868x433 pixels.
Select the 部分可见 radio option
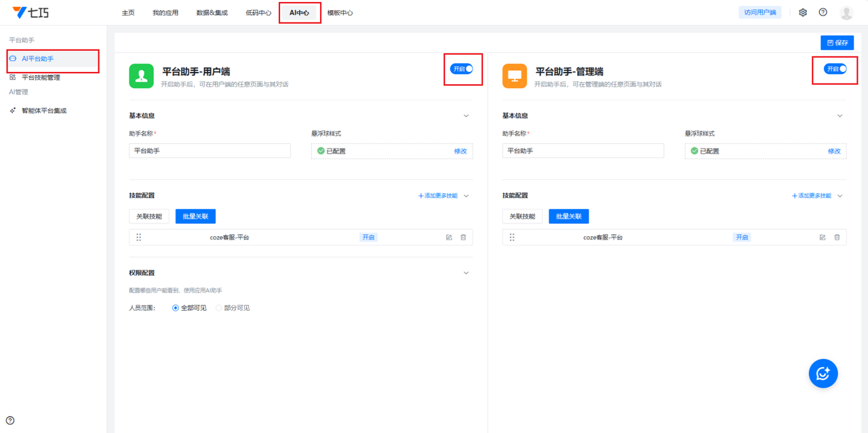coord(219,308)
